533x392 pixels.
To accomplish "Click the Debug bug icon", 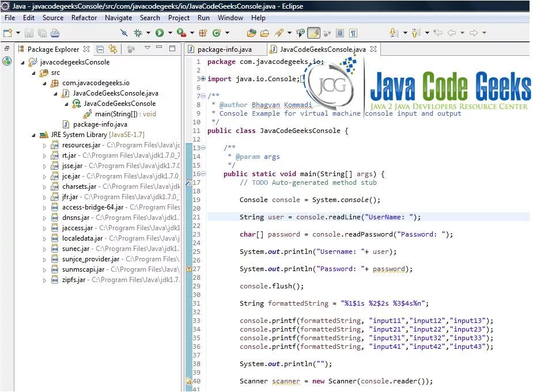I will [x=138, y=33].
